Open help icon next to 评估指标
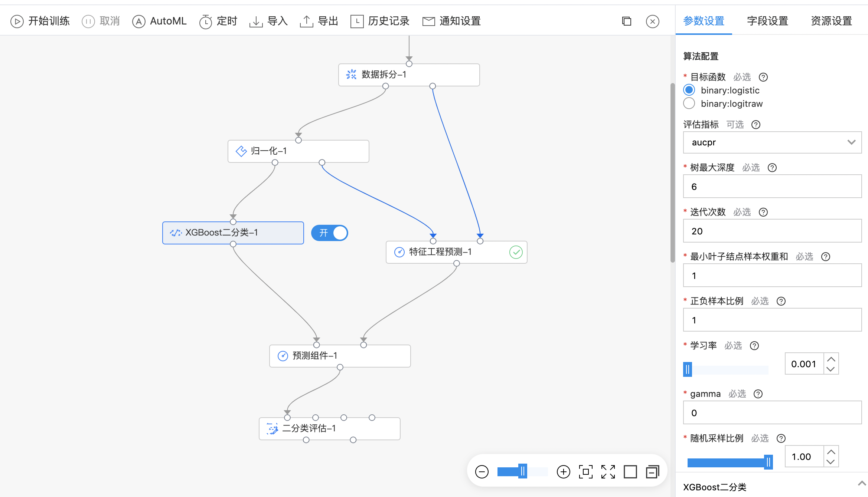The height and width of the screenshot is (497, 868). point(756,125)
